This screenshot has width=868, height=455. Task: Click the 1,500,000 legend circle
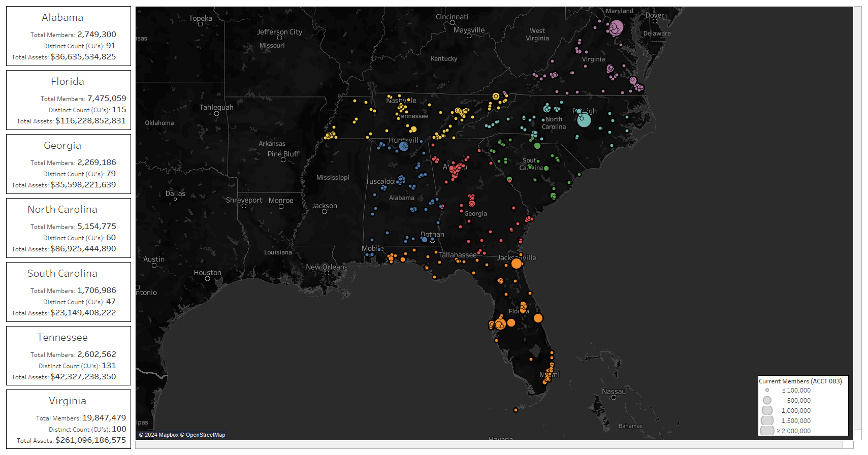767,420
